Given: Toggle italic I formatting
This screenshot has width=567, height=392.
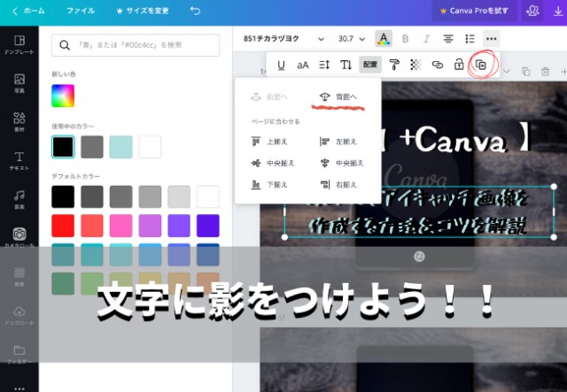Looking at the screenshot, I should coord(427,39).
